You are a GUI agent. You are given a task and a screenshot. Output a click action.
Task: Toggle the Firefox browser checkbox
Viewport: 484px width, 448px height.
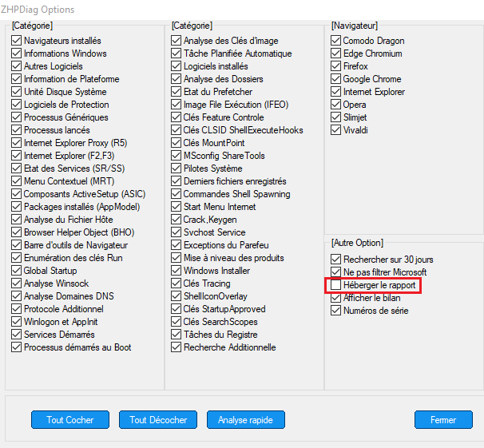pos(336,66)
